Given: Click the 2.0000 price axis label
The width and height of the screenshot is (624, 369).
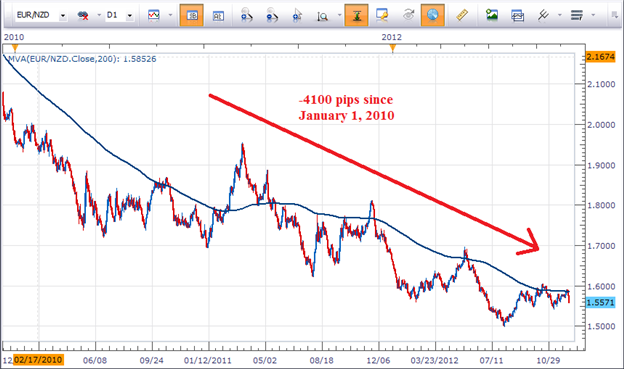Looking at the screenshot, I should 601,125.
